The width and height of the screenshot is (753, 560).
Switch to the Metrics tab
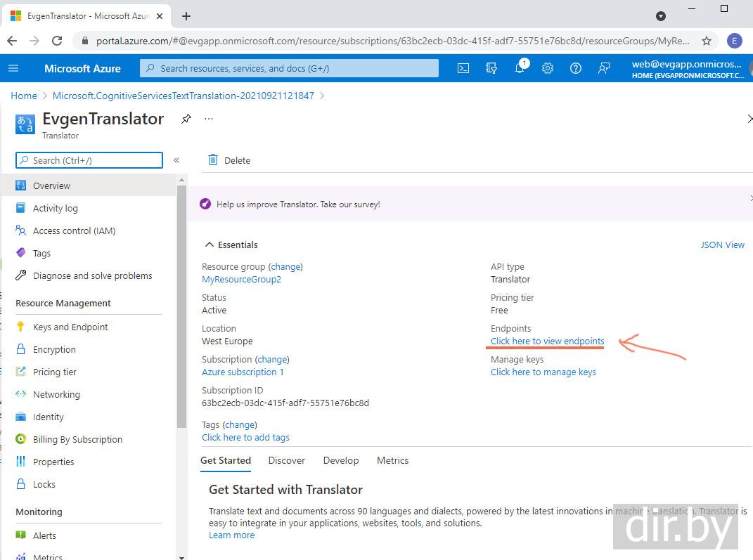pos(392,460)
